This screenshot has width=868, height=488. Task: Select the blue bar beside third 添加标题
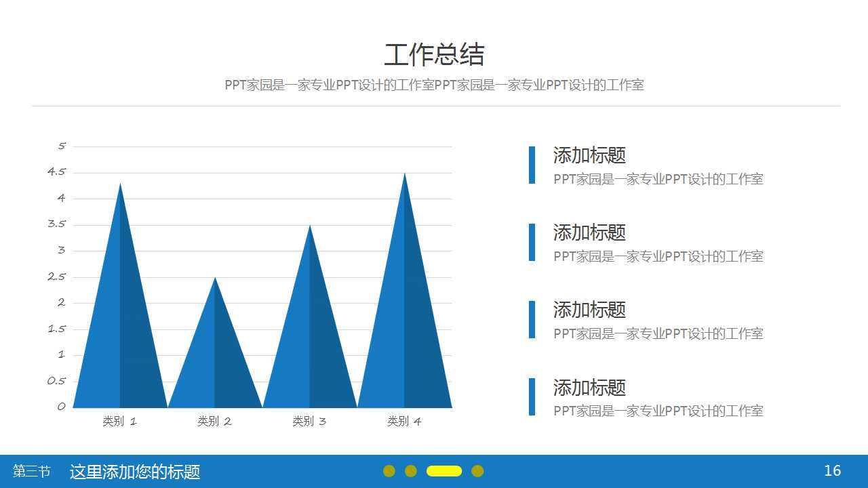[532, 320]
